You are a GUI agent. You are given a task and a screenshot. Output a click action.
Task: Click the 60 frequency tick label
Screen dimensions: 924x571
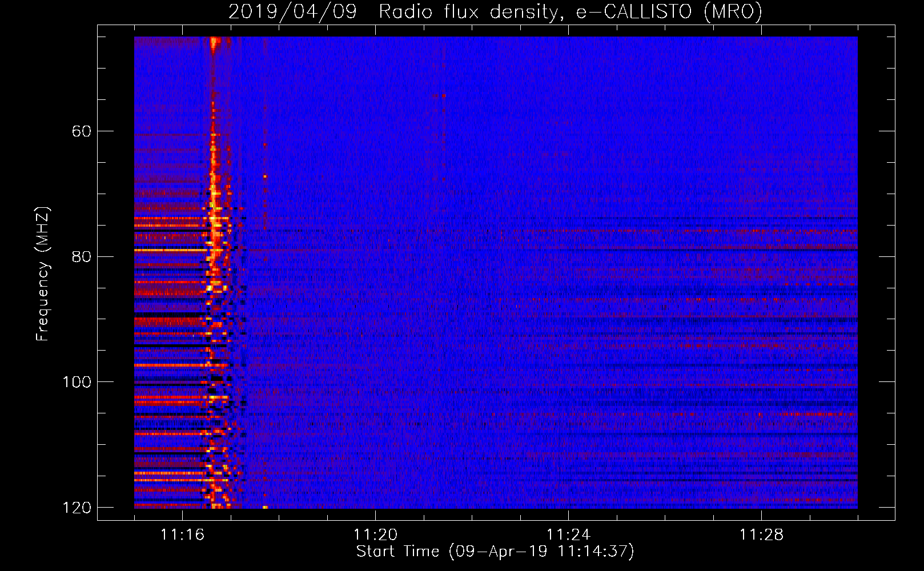pyautogui.click(x=81, y=131)
